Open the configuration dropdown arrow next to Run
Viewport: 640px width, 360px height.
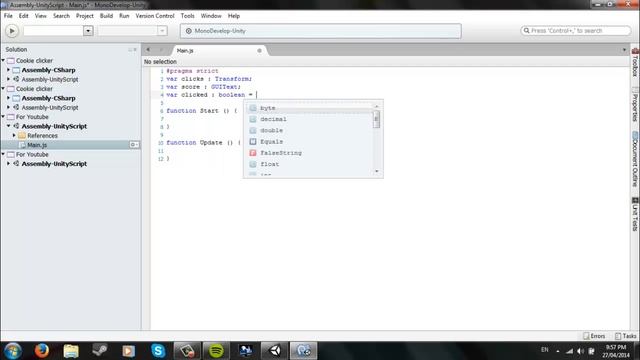click(88, 31)
